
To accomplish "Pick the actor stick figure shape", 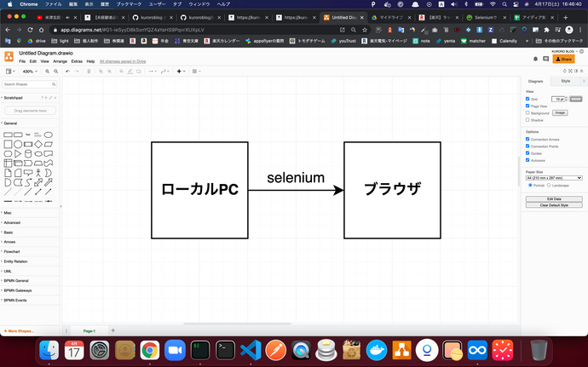I will pos(38,173).
